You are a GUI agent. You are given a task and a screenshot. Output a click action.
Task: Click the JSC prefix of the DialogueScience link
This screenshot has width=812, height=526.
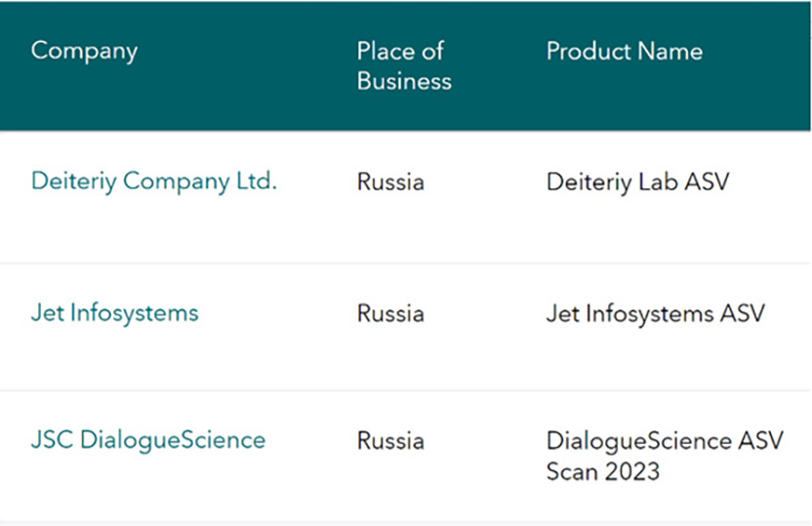[52, 440]
